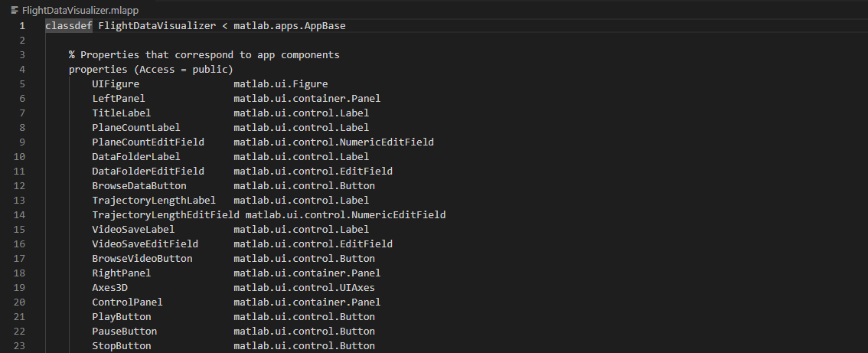Click PlaneCountEditField on line 9
The width and height of the screenshot is (868, 353).
click(x=148, y=142)
